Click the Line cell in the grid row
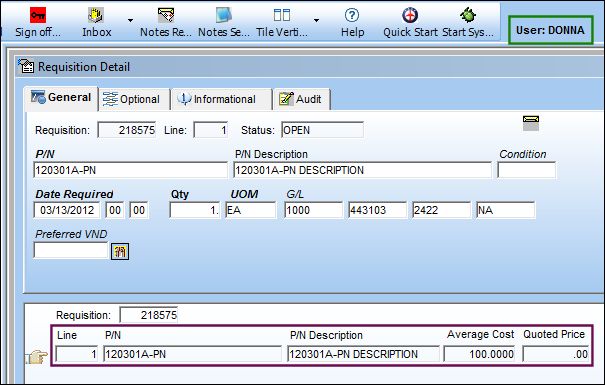The image size is (605, 385). click(77, 354)
